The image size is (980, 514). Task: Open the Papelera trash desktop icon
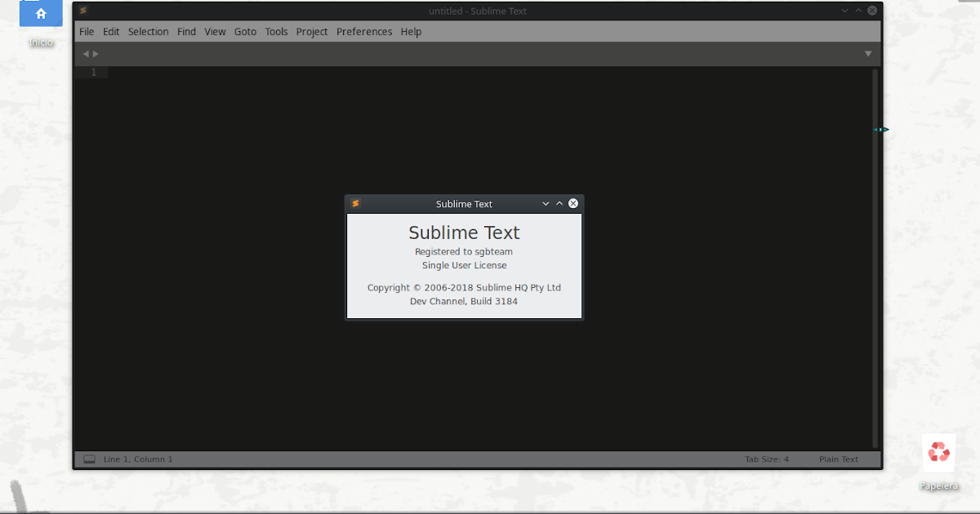(938, 461)
